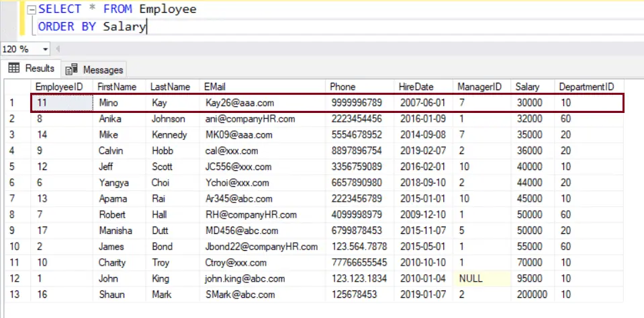Click the 200000 salary cell

coord(532,294)
